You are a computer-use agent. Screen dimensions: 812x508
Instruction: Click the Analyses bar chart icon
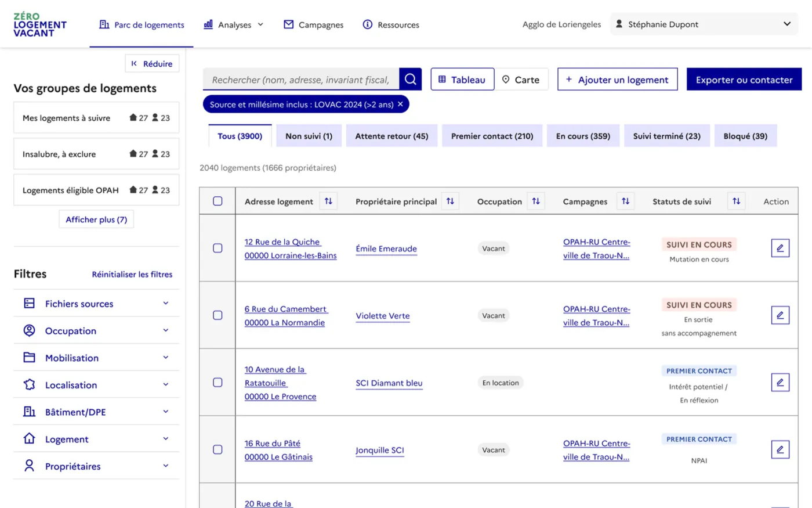[208, 24]
